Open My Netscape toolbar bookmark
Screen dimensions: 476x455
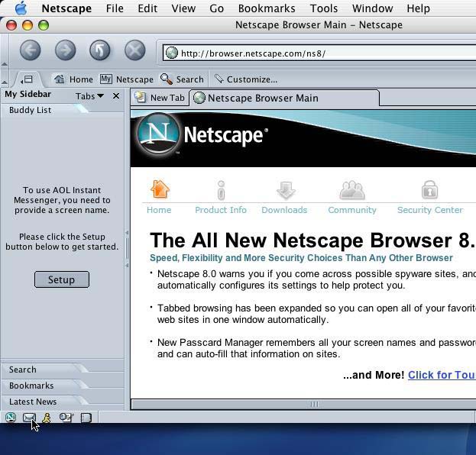[x=127, y=79]
